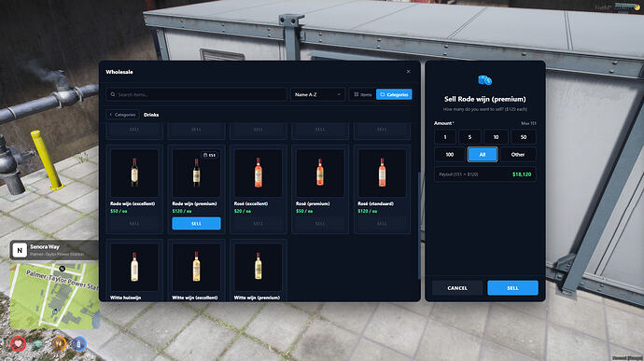This screenshot has height=361, width=644.
Task: Click the CANCEL button in sell panel
Action: coord(457,288)
